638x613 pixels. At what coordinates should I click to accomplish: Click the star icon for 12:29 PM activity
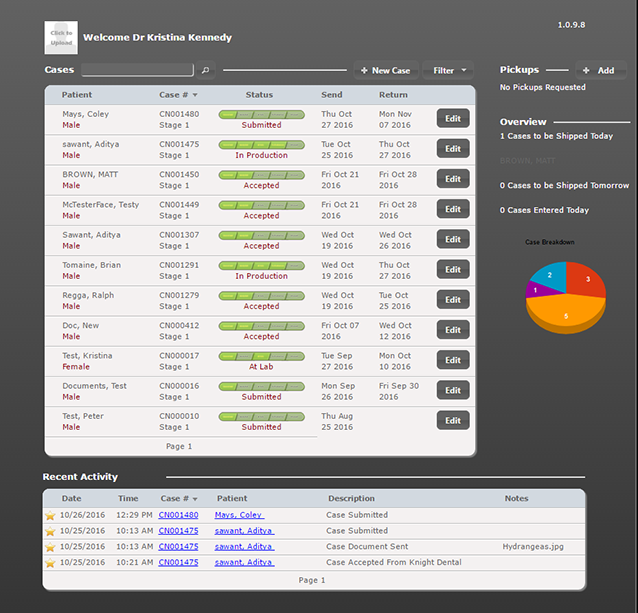50,515
